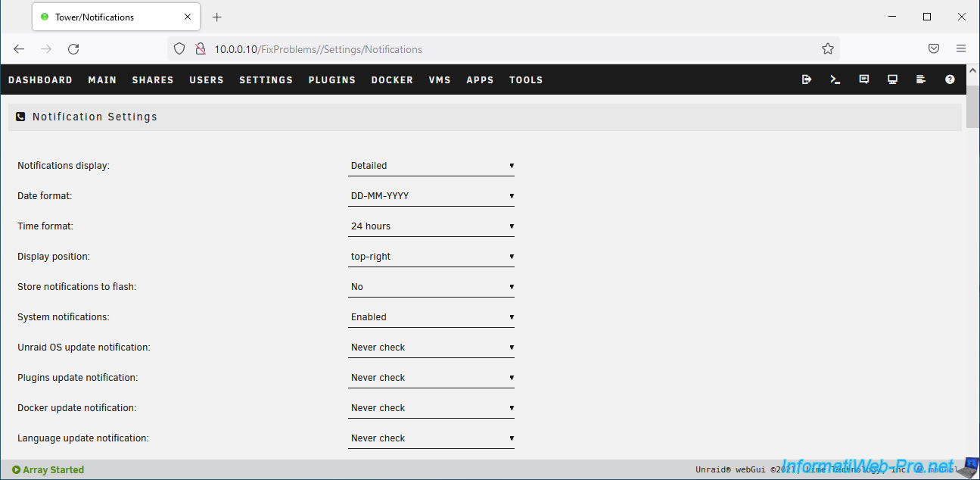The height and width of the screenshot is (480, 980).
Task: Open the Notifications display dropdown
Action: [x=431, y=166]
